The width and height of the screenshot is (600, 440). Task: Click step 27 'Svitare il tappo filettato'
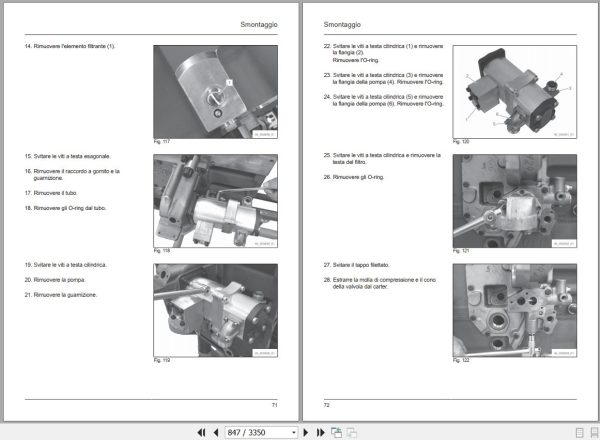click(357, 265)
